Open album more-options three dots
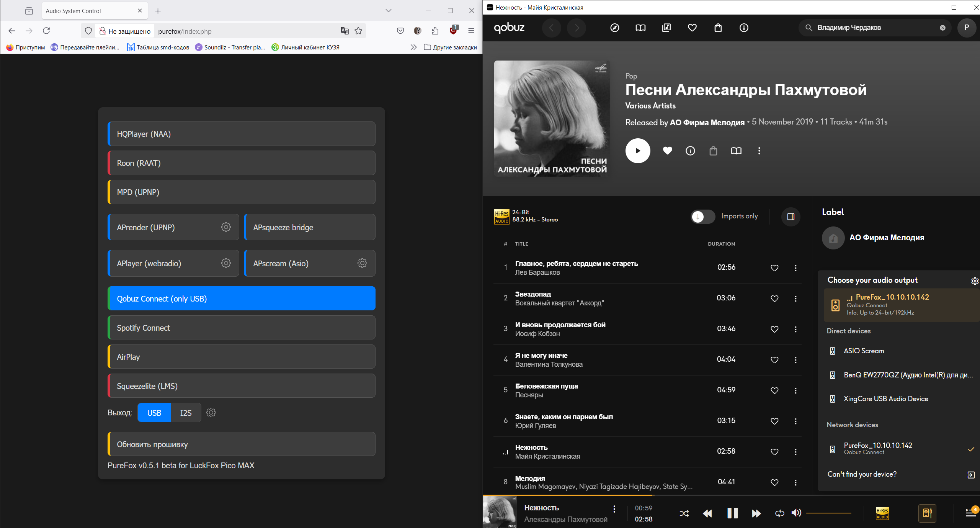The width and height of the screenshot is (980, 528). 759,151
